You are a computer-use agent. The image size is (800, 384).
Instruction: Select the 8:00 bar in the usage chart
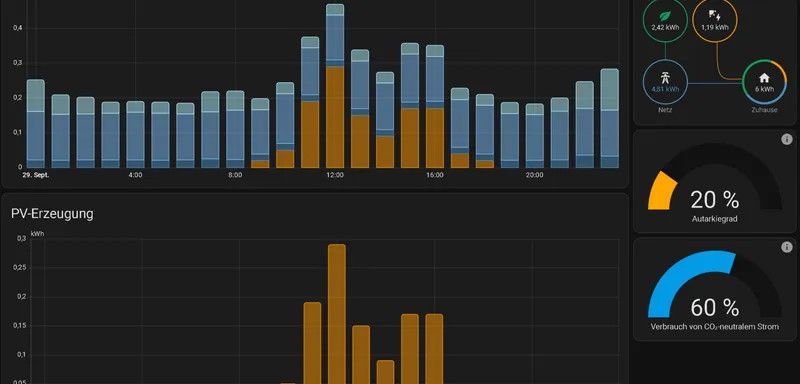[x=235, y=129]
